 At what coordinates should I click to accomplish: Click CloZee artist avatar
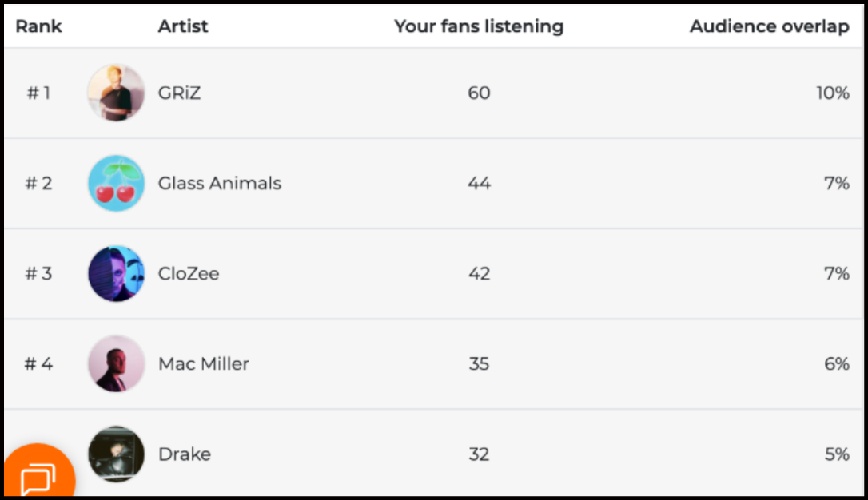116,274
